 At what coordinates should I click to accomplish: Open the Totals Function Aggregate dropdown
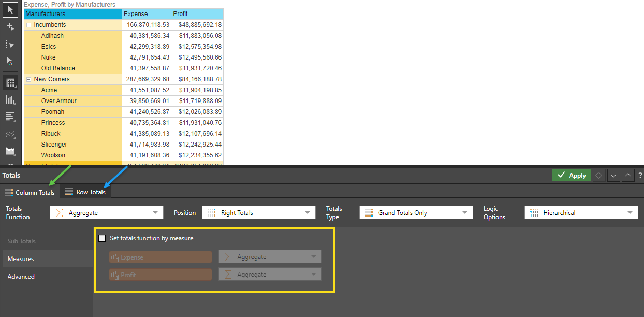(106, 212)
